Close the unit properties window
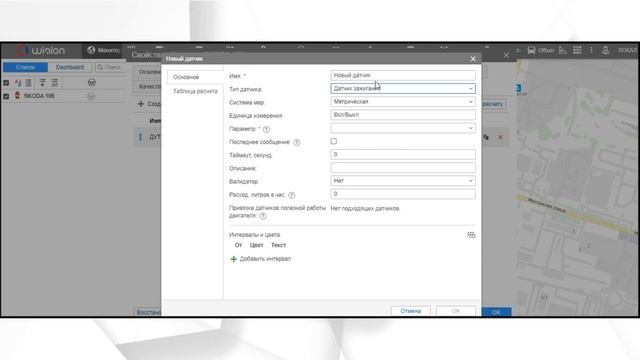The width and height of the screenshot is (640, 360). [x=506, y=55]
